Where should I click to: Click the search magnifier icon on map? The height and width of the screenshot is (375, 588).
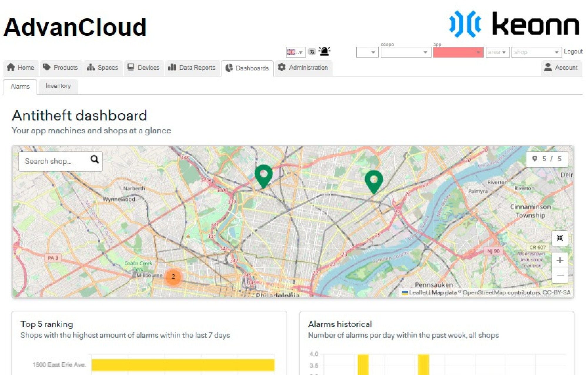95,160
